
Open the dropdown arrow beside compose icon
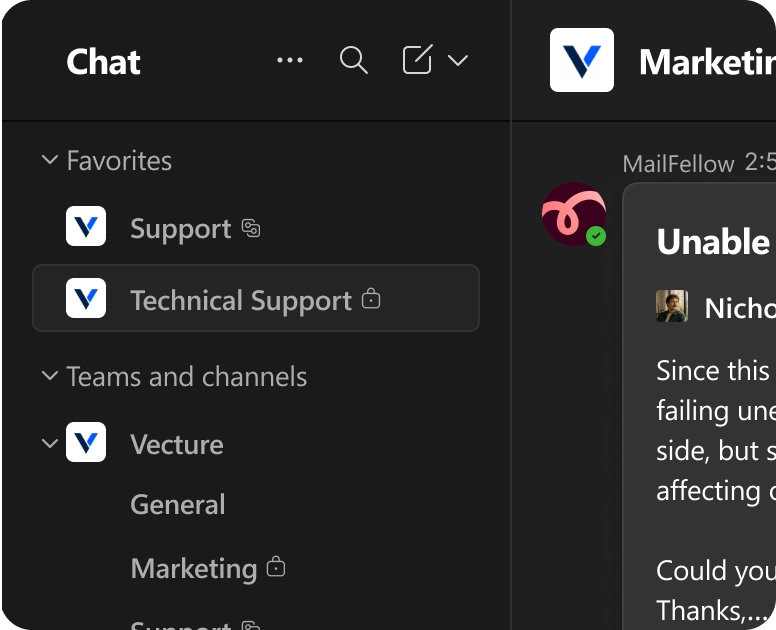click(458, 60)
